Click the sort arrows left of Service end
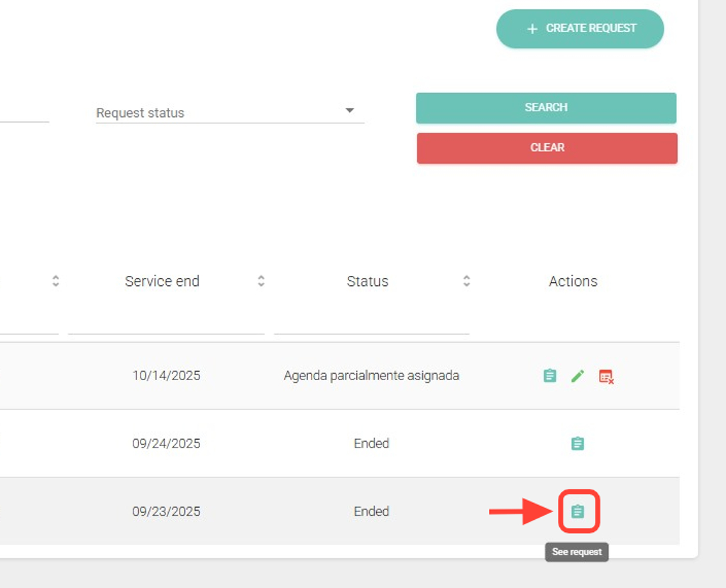726x588 pixels. click(55, 282)
